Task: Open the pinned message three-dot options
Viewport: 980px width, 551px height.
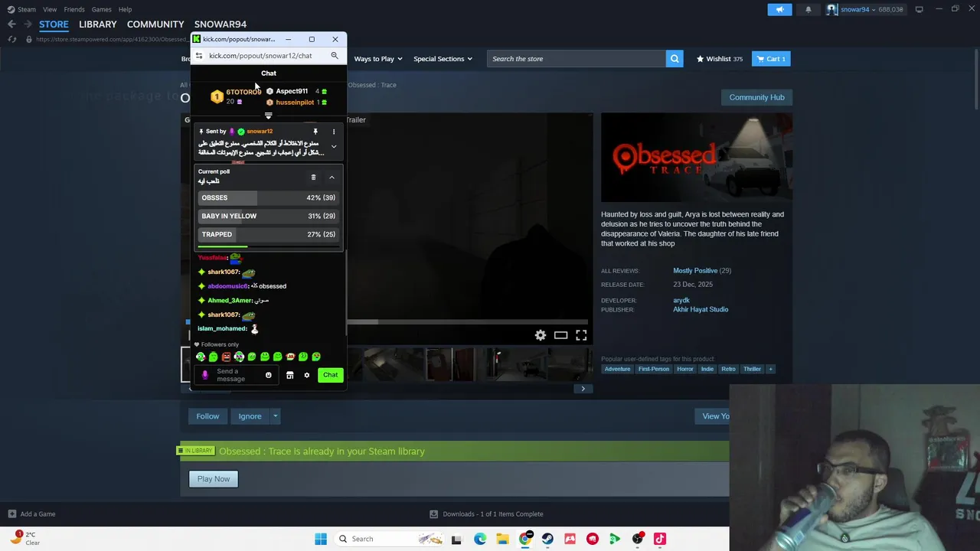Action: pyautogui.click(x=333, y=132)
